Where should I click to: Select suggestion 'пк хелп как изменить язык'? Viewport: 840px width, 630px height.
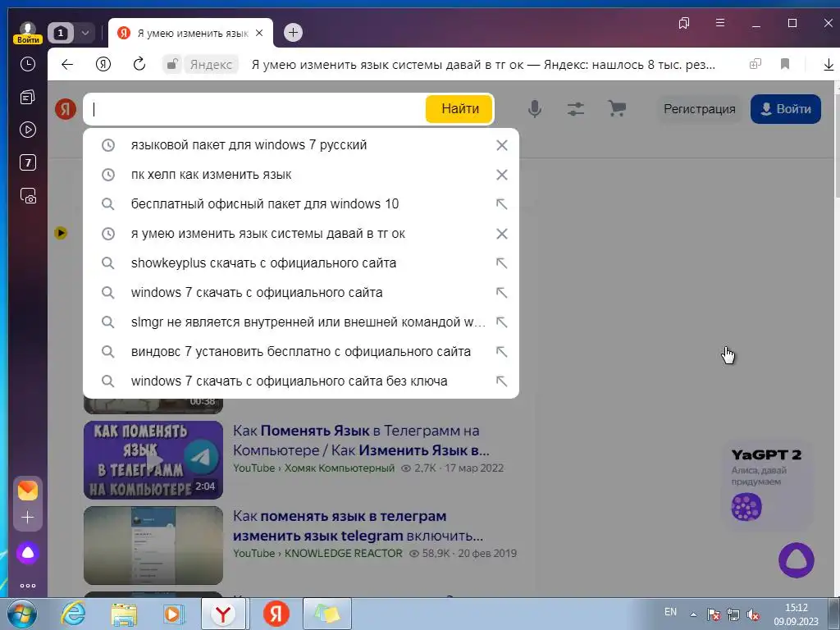pos(301,175)
